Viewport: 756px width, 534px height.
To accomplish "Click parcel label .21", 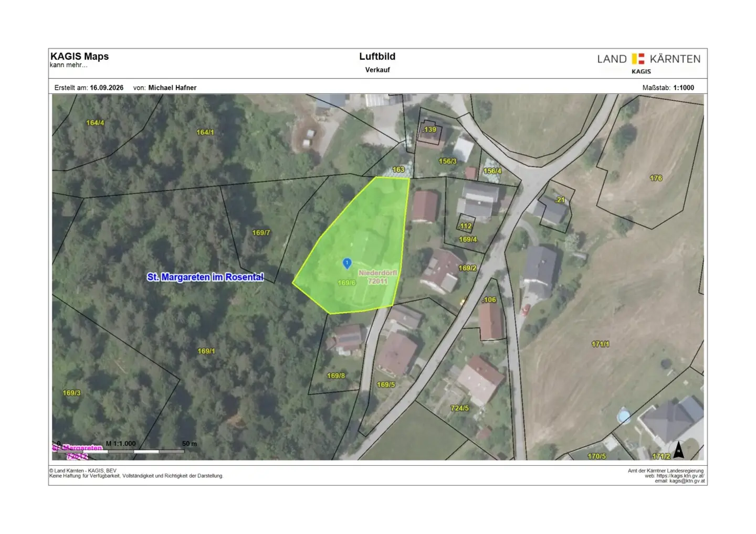I will 560,200.
